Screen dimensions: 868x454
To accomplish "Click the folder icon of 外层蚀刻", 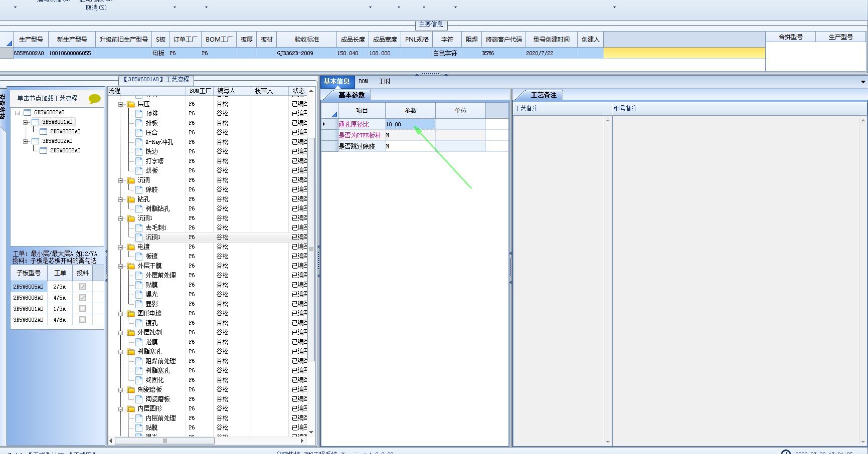I will click(131, 333).
